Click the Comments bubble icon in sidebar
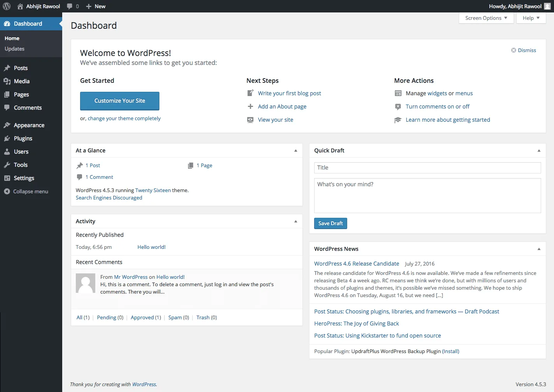This screenshot has width=554, height=392. 7,108
